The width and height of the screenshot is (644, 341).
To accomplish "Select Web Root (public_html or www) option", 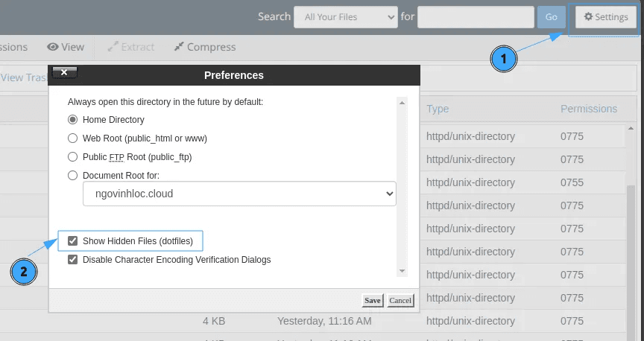I will point(72,138).
